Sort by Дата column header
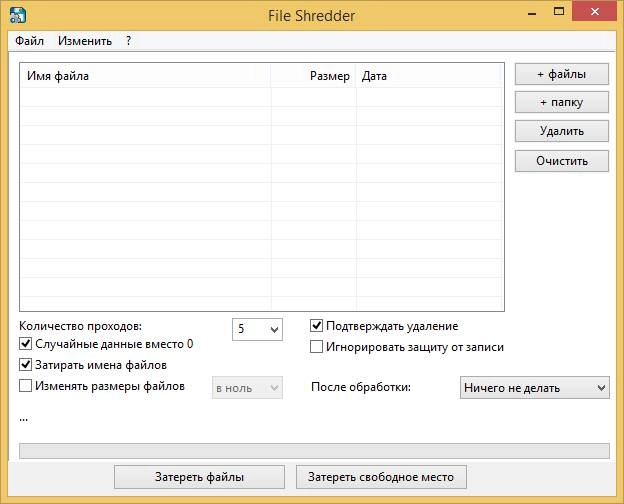 pos(429,76)
